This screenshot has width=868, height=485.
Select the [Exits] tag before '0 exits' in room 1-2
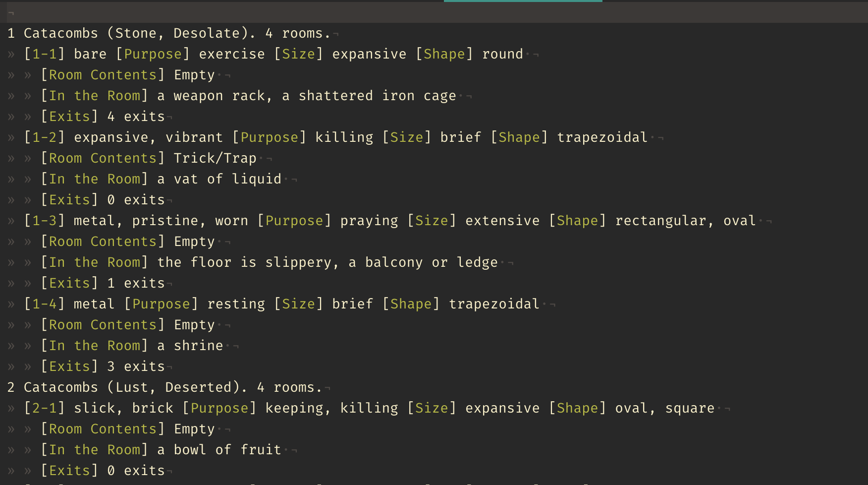[69, 200]
